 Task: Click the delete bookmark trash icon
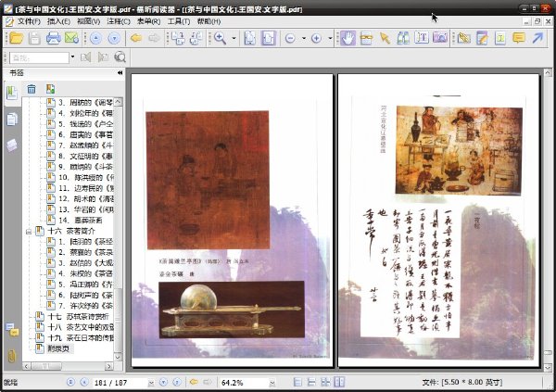pyautogui.click(x=32, y=89)
